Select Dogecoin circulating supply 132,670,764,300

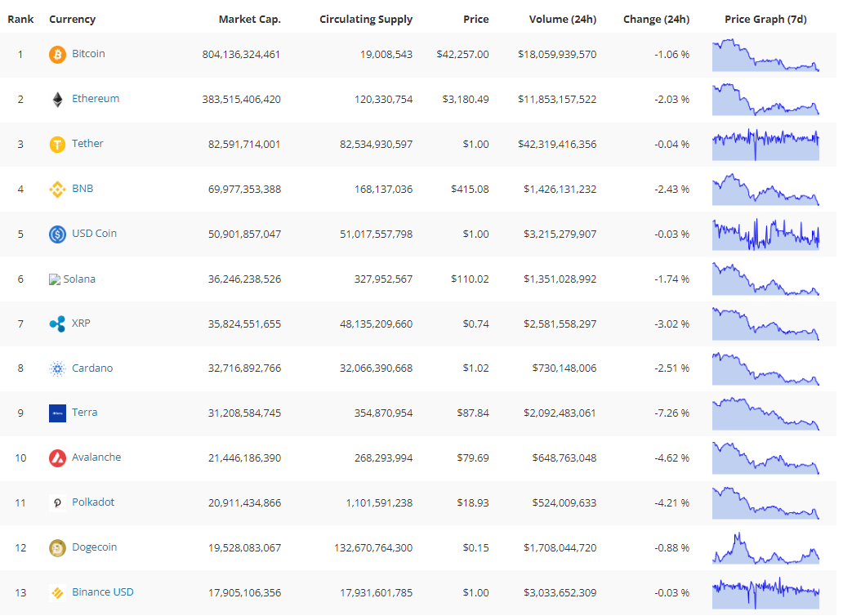tap(373, 548)
